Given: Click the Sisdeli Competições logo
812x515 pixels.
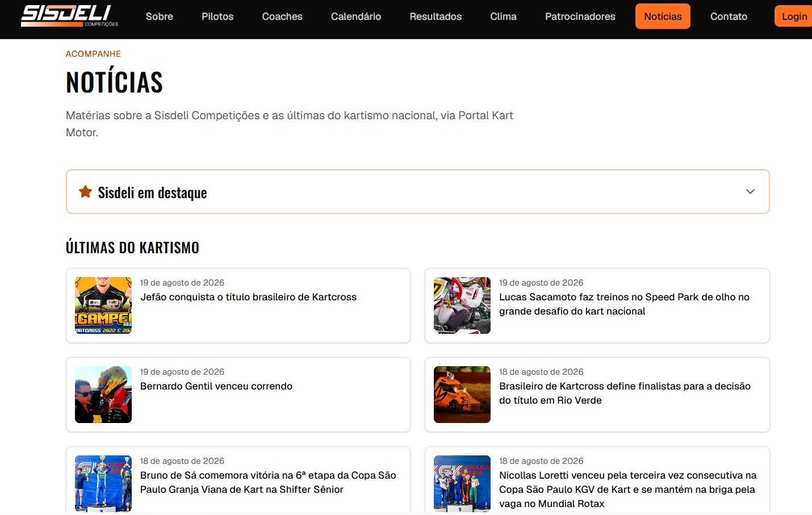Looking at the screenshot, I should 69,16.
